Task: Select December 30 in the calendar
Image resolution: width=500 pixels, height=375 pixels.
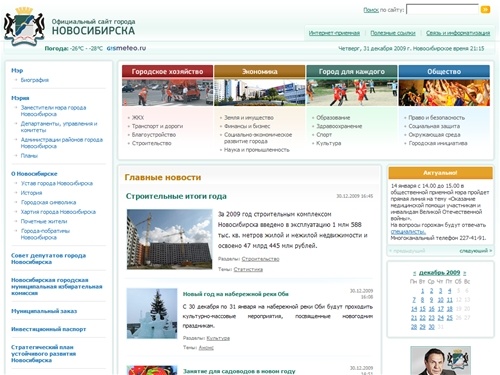Action: (x=431, y=327)
